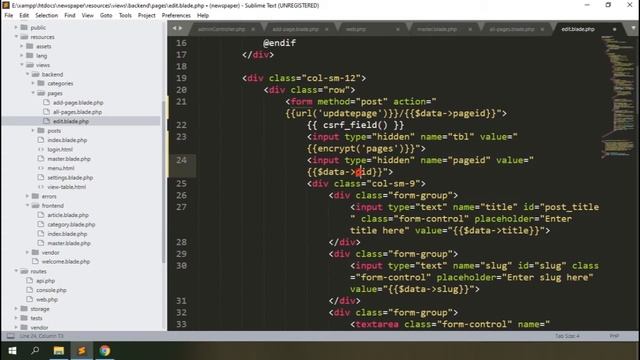
Task: Collapse the backend folder arrow
Action: (x=27, y=74)
